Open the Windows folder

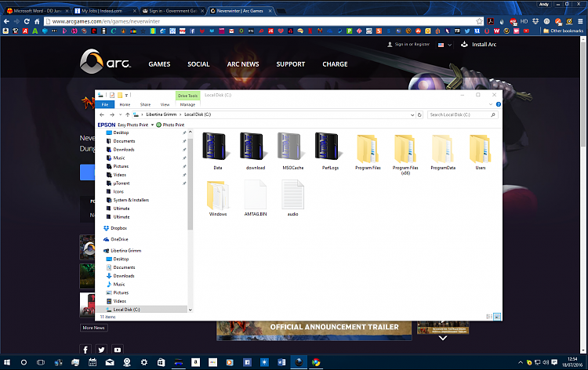[x=217, y=195]
